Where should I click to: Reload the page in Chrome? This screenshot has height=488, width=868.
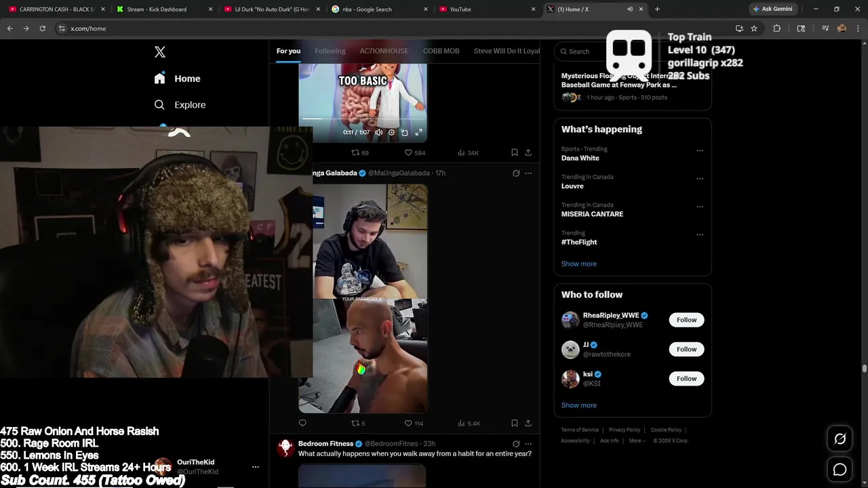tap(42, 28)
